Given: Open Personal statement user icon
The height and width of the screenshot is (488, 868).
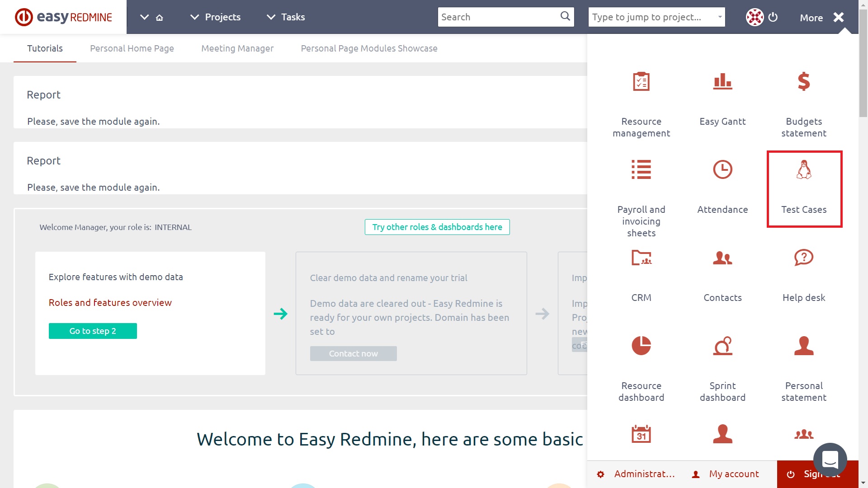Looking at the screenshot, I should (x=804, y=346).
